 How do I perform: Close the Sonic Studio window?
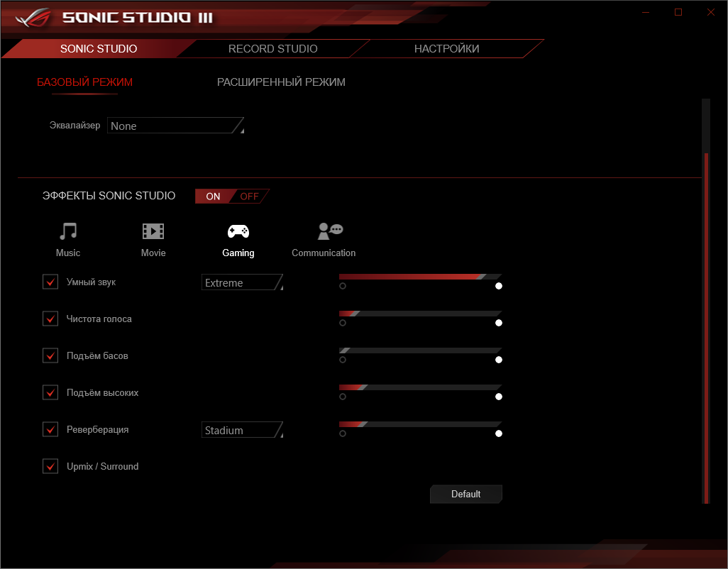711,12
